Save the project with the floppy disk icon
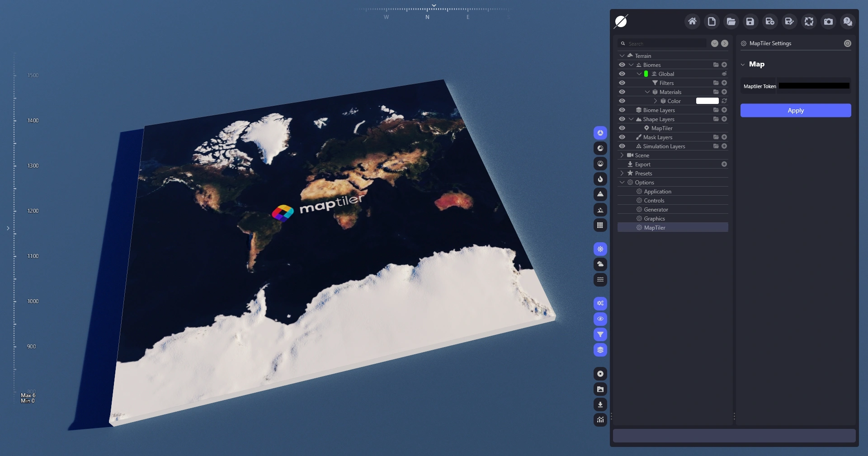Viewport: 868px width, 456px height. tap(750, 21)
